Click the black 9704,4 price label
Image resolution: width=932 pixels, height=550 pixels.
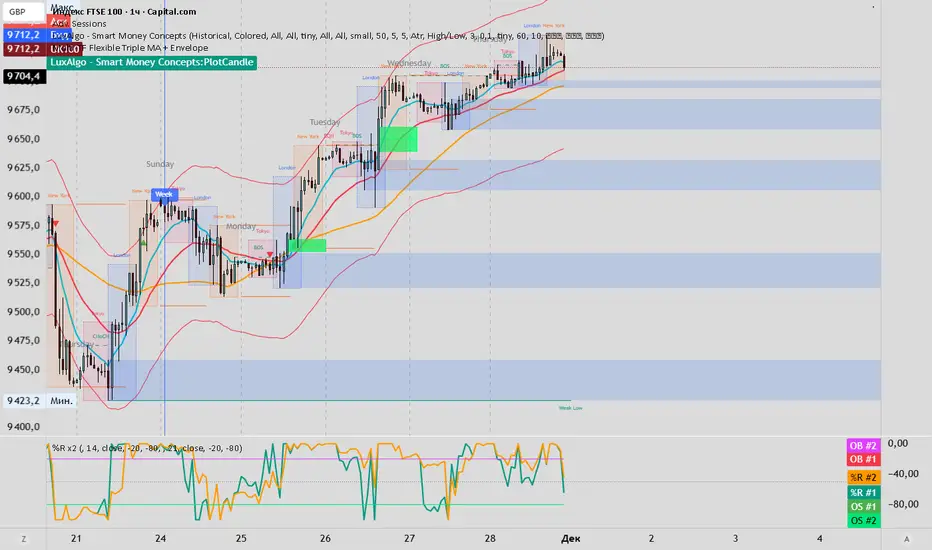pyautogui.click(x=24, y=76)
